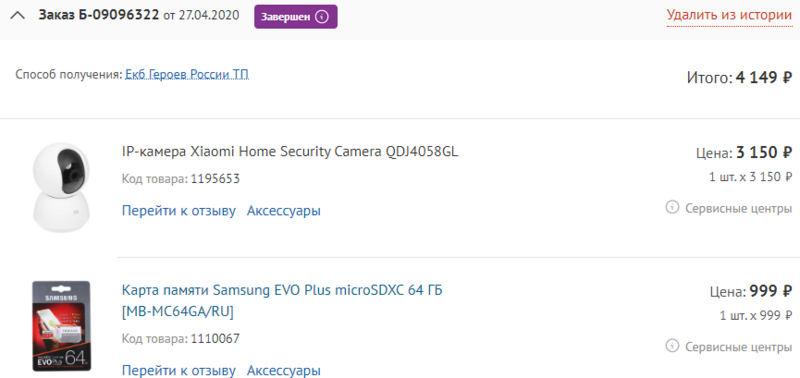This screenshot has width=800, height=378.
Task: Go to review for Samsung memory card
Action: [179, 370]
